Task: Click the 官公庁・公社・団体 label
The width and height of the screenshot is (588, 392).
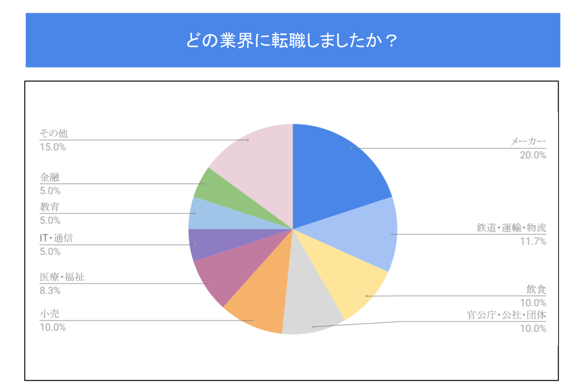Action: (506, 315)
